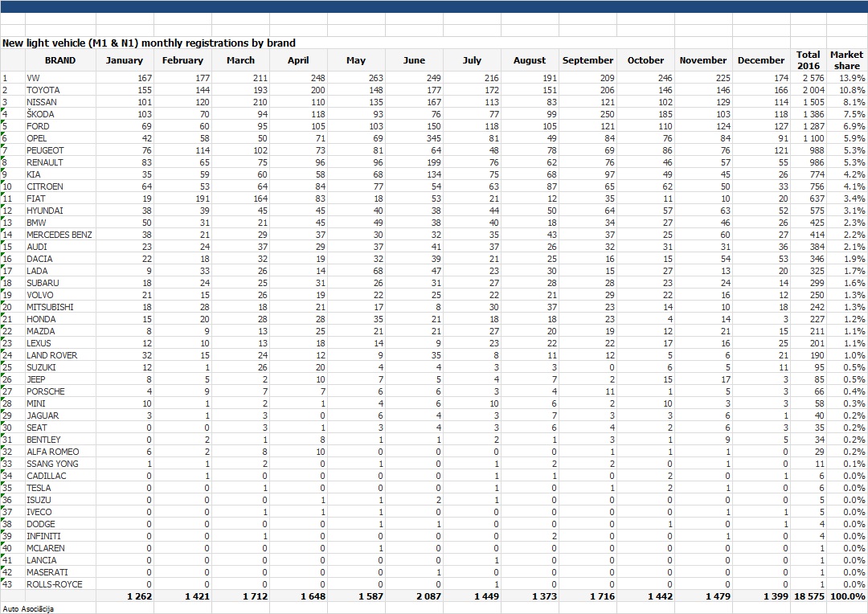Click the February column header
Screen dimensions: 868x614
click(x=182, y=60)
